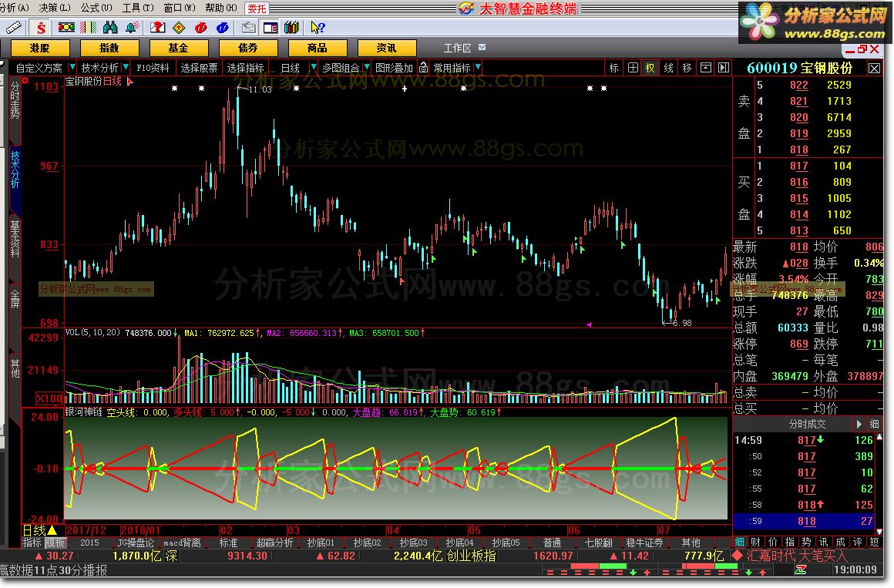Click the traffic light indicator icon
Screen dimensions: 894x588
pyautogui.click(x=67, y=27)
